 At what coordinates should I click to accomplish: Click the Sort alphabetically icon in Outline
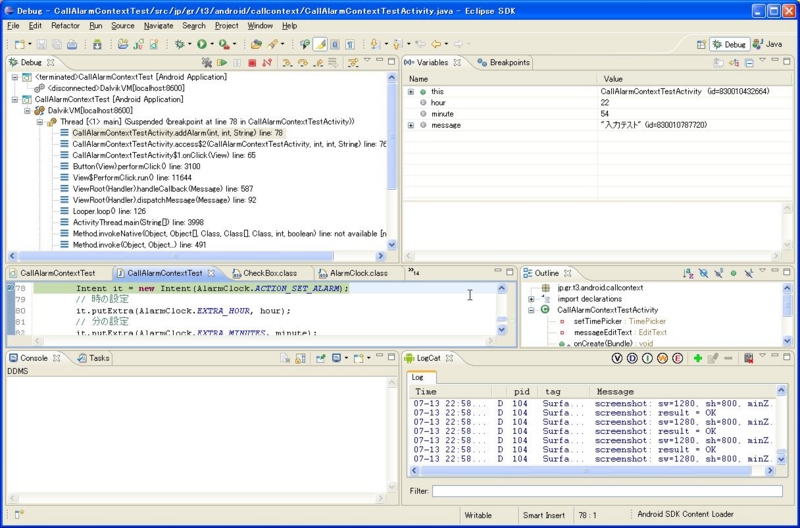pyautogui.click(x=688, y=273)
